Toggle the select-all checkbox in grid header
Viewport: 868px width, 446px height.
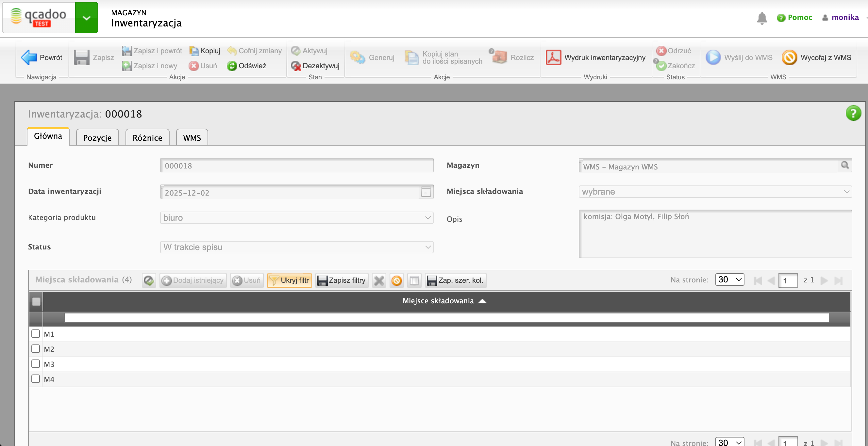coord(36,301)
